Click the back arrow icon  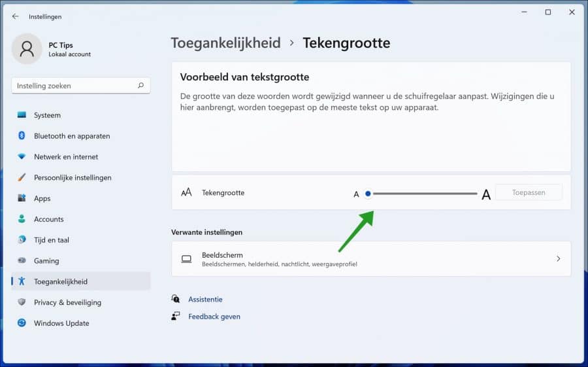click(15, 16)
